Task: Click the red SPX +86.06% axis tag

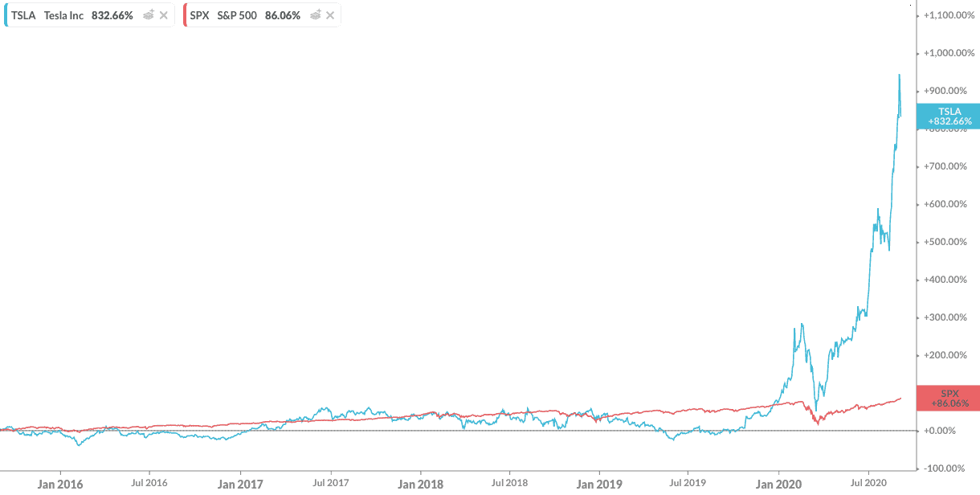Action: click(x=949, y=399)
